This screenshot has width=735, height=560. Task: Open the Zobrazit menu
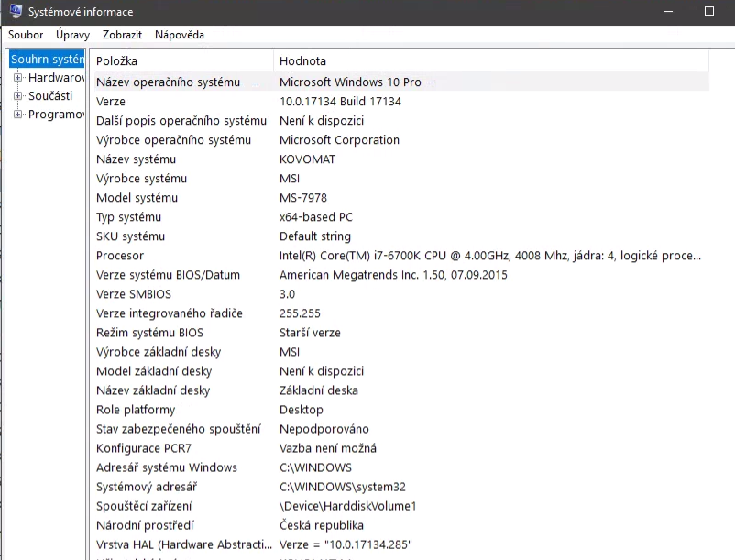click(x=122, y=35)
